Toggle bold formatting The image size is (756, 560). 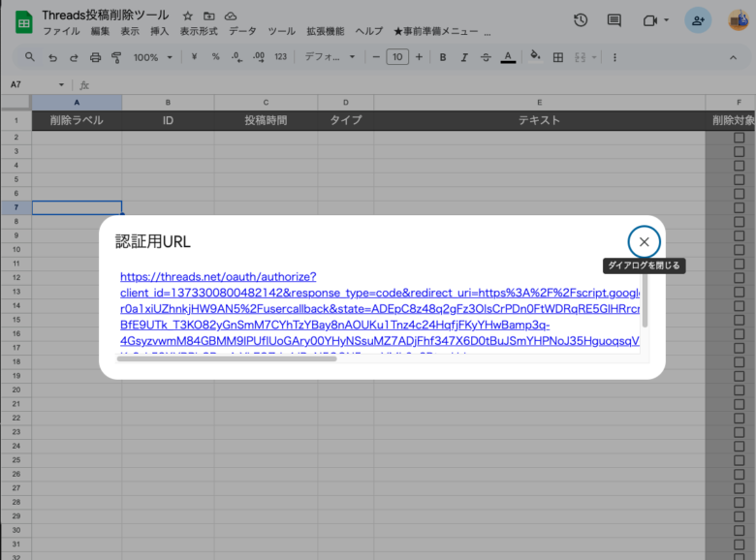(443, 57)
